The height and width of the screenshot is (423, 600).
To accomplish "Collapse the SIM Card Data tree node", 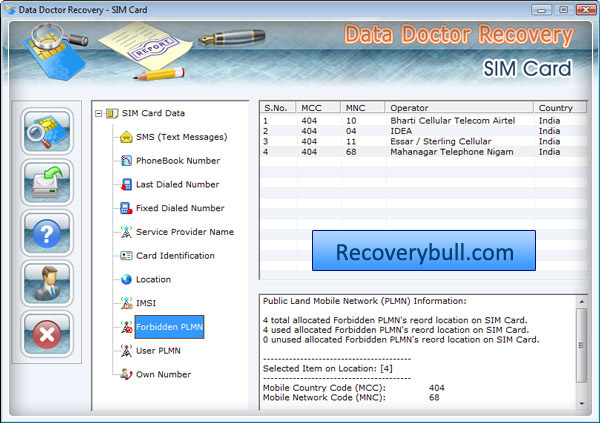I will click(99, 113).
